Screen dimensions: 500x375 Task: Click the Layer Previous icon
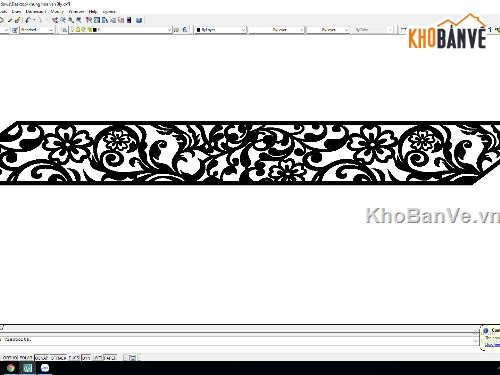pos(185,30)
